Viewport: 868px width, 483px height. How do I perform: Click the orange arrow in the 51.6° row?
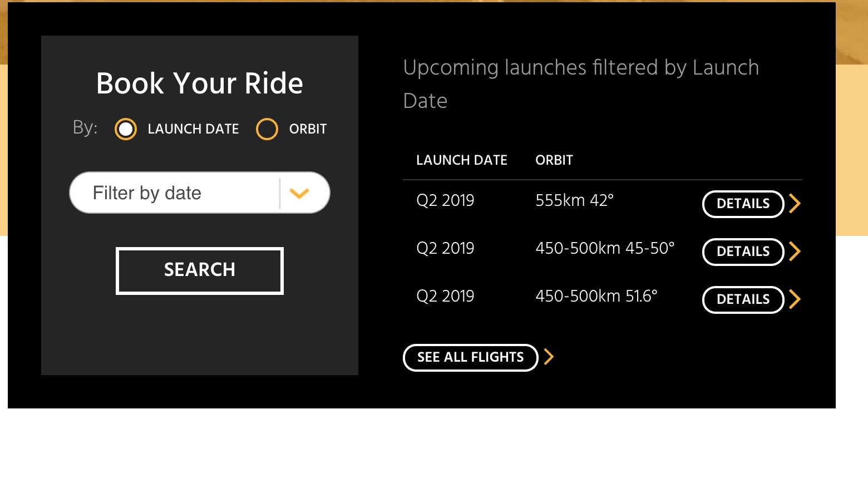pyautogui.click(x=795, y=299)
